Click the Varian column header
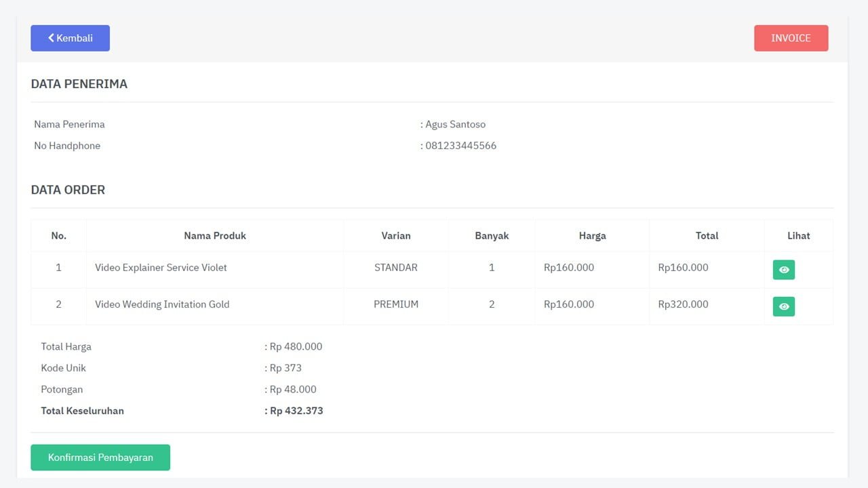The height and width of the screenshot is (488, 868). point(395,236)
